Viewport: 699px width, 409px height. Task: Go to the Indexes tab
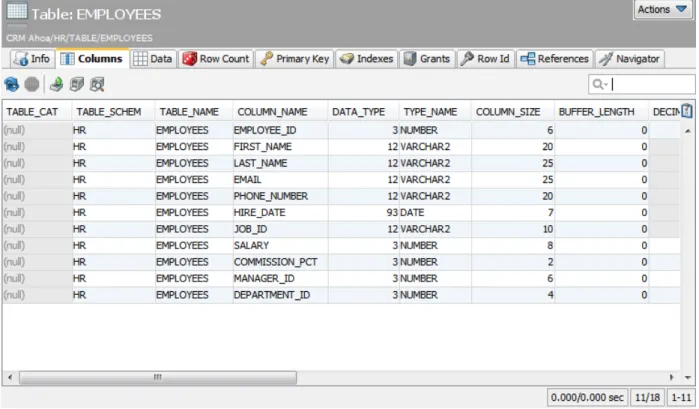(366, 59)
